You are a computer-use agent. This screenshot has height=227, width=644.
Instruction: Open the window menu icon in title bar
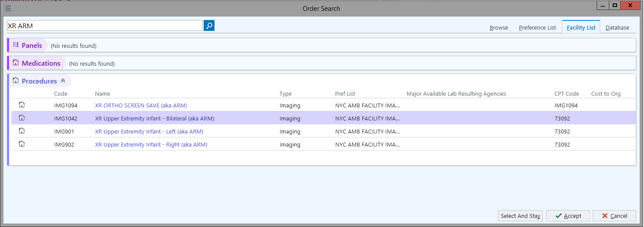(8, 8)
